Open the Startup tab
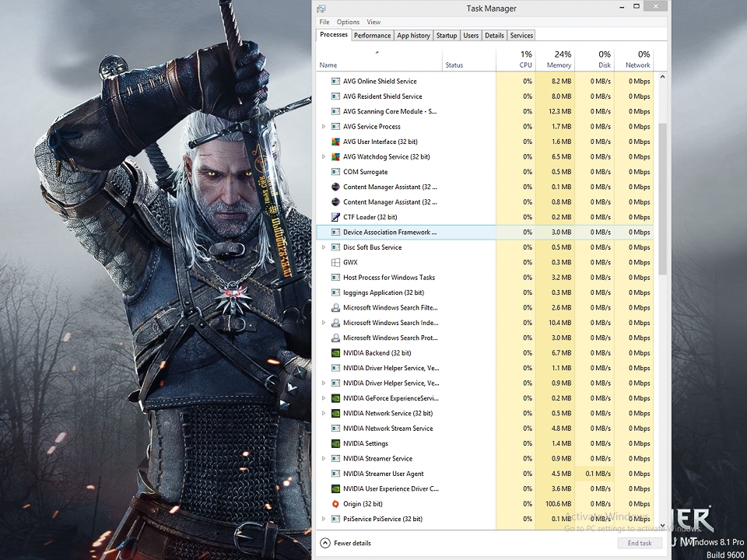The image size is (747, 560). pyautogui.click(x=447, y=35)
